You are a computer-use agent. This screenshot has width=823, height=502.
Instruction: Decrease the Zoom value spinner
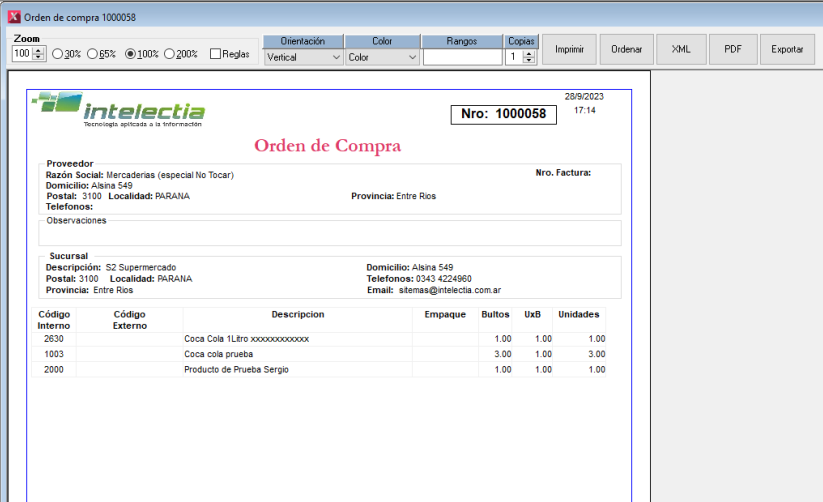tap(39, 57)
